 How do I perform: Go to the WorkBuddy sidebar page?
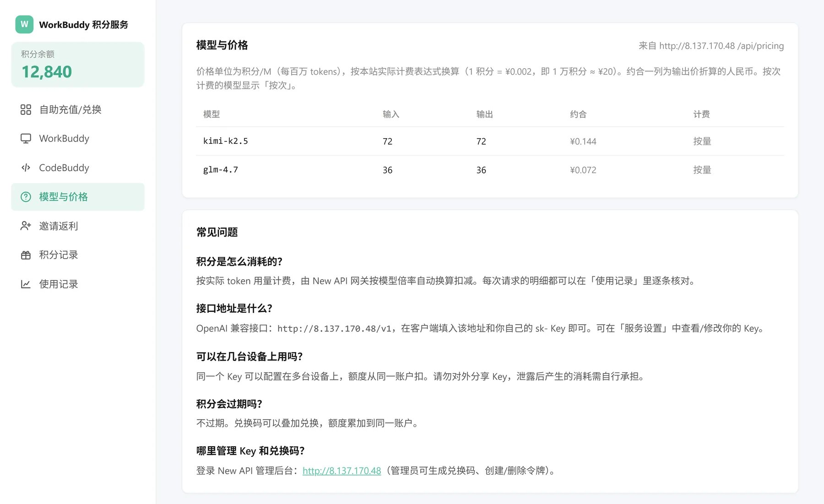point(78,139)
